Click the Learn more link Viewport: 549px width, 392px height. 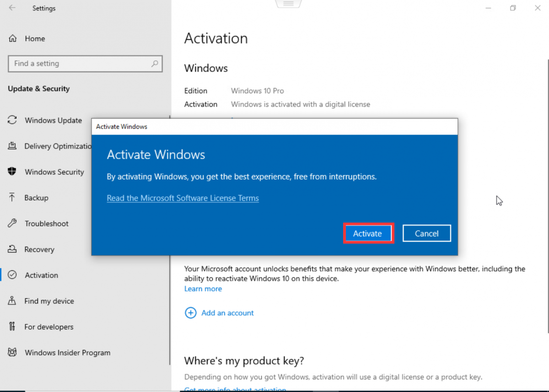203,289
